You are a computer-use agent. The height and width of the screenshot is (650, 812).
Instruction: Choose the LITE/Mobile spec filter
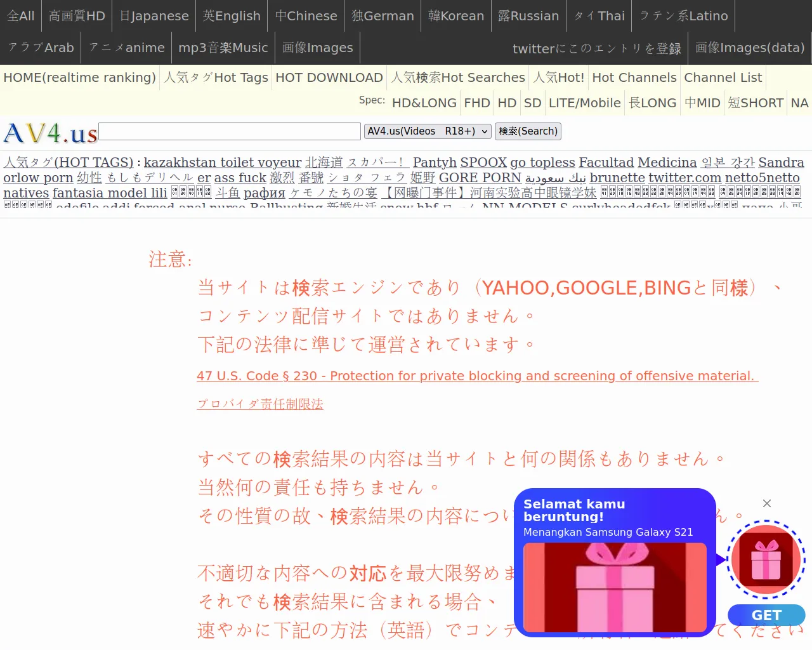point(584,103)
